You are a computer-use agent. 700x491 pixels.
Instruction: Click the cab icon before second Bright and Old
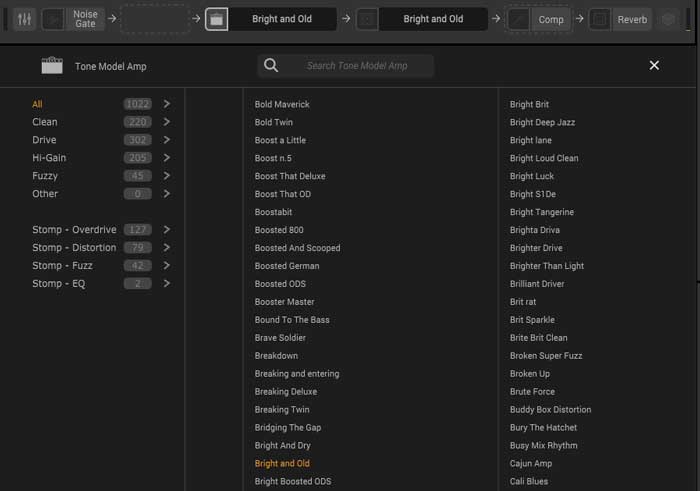tap(367, 19)
